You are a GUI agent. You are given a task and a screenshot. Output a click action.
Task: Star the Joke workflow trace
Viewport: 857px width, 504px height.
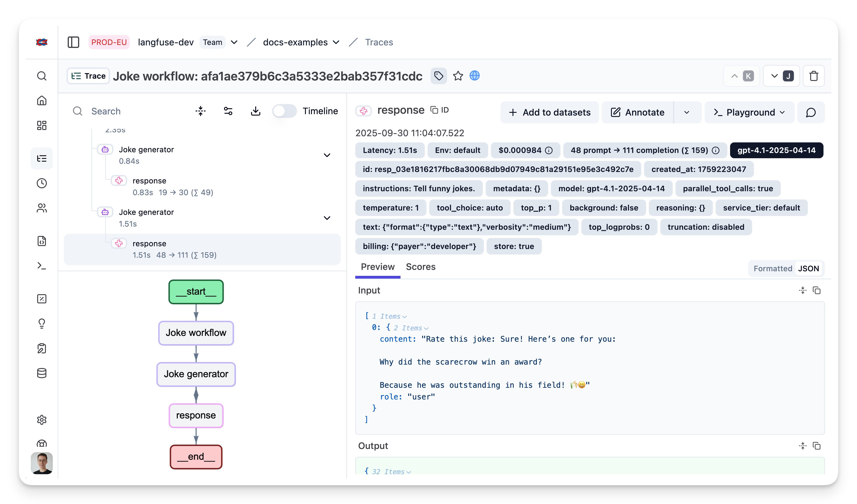[458, 76]
